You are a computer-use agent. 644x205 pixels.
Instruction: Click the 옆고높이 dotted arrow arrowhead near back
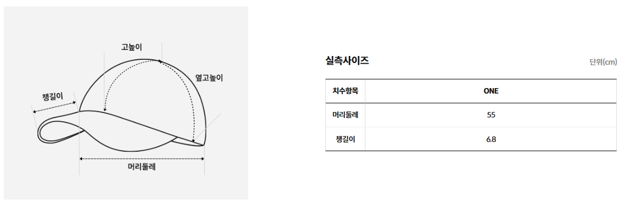pyautogui.click(x=193, y=141)
